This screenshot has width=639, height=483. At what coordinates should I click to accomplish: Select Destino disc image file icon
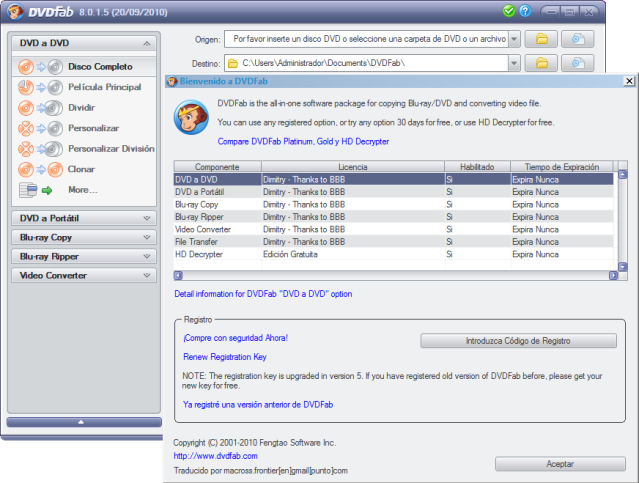[x=577, y=63]
